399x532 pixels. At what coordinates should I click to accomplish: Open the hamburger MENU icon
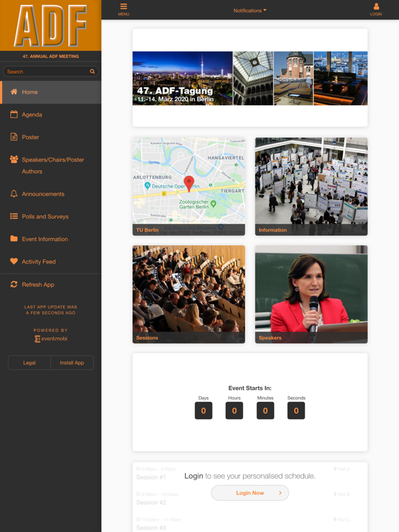click(x=123, y=6)
